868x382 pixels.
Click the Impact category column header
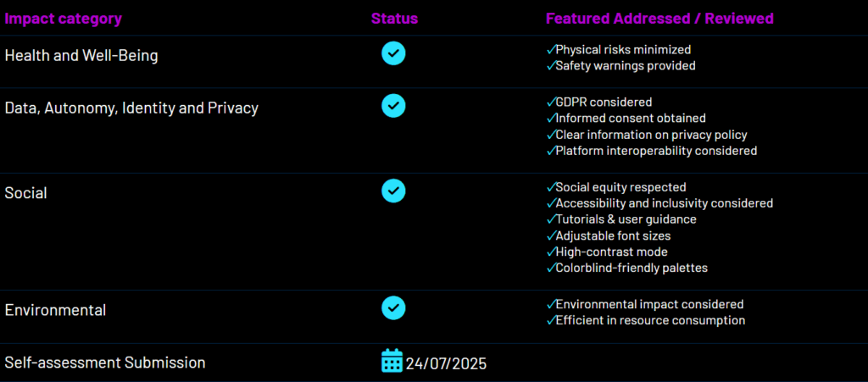point(64,19)
